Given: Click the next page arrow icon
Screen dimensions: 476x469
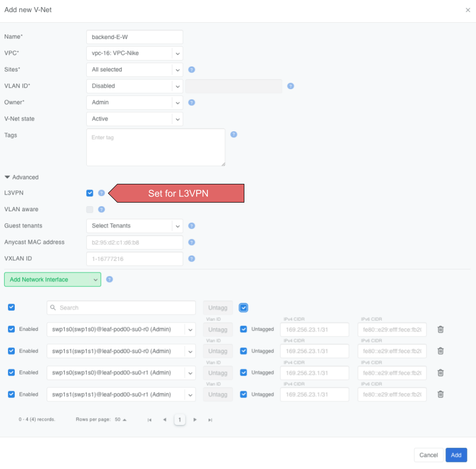Looking at the screenshot, I should [x=195, y=419].
